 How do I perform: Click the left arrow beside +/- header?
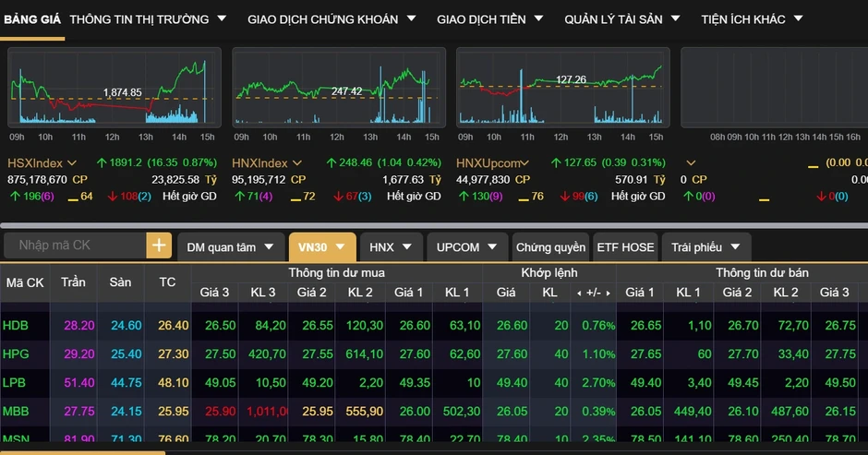[x=579, y=293]
